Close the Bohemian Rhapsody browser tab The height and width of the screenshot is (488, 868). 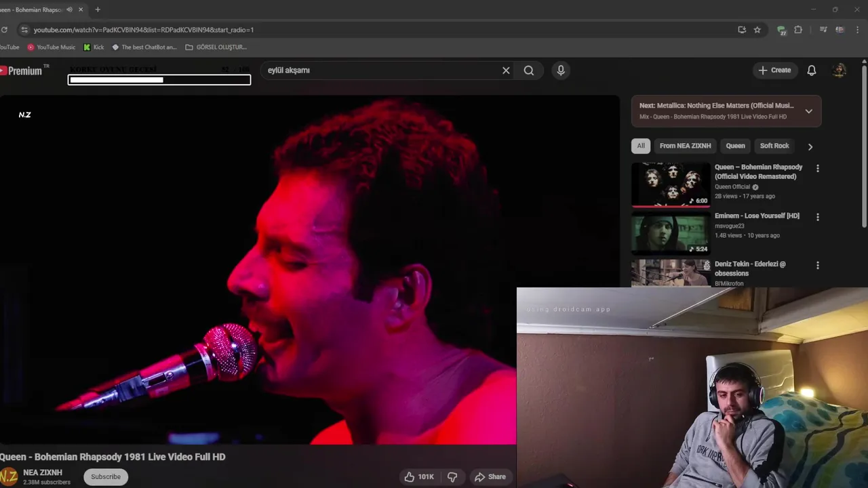81,9
